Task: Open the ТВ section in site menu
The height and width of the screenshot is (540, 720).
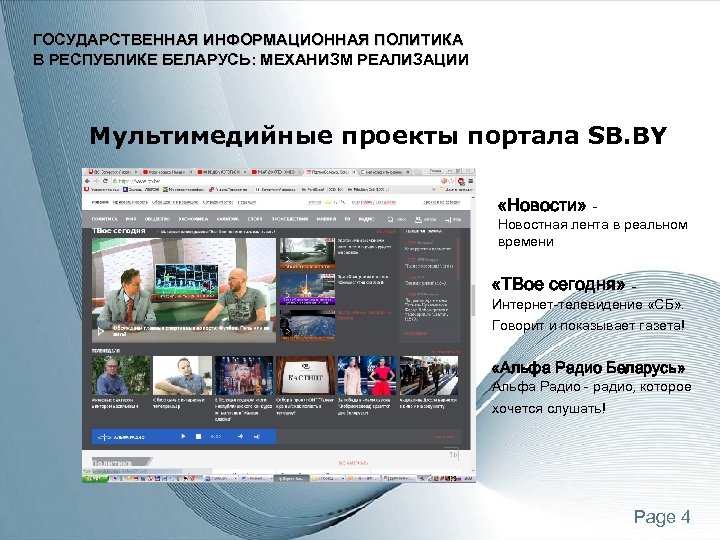Action: [347, 219]
